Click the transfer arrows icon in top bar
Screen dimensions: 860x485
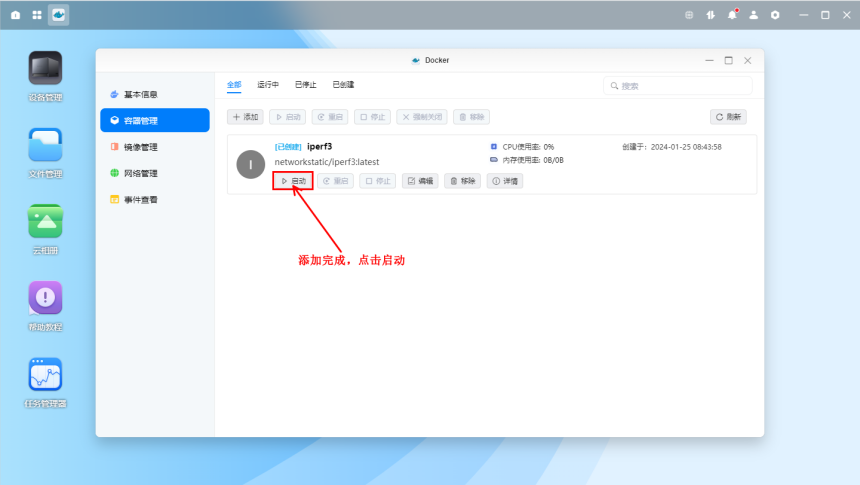pyautogui.click(x=710, y=15)
